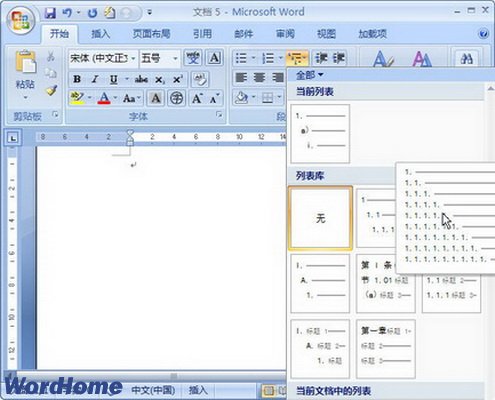Switch to the 邮件 tab

pos(244,34)
